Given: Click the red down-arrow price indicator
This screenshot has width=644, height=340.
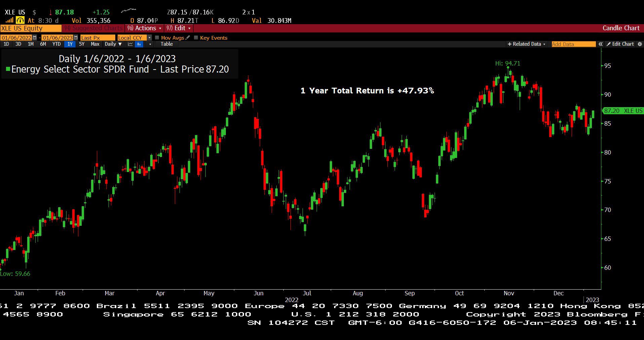Looking at the screenshot, I should click(x=50, y=12).
